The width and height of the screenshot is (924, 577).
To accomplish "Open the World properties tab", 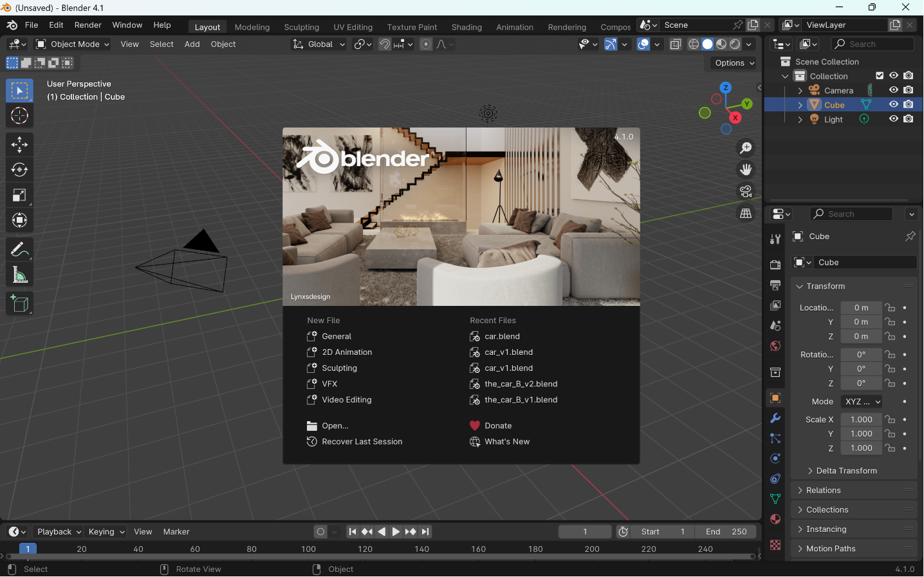I will coord(775,346).
